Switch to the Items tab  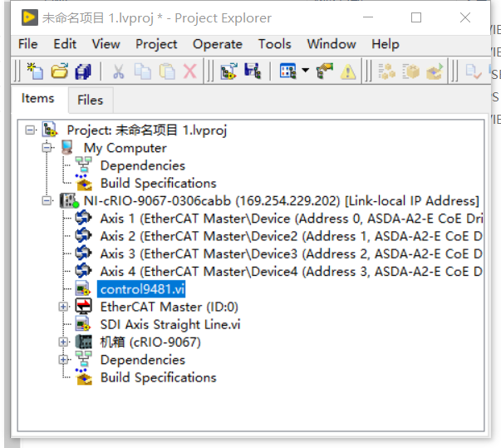[x=37, y=98]
